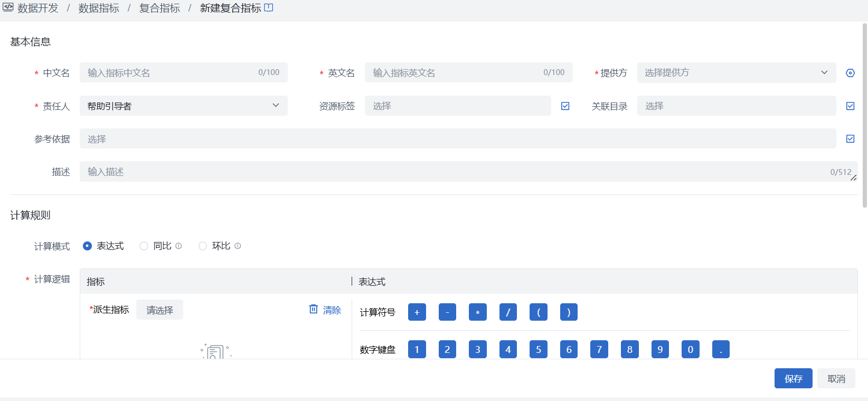
Task: Click the 基本信息 section heading
Action: pyautogui.click(x=31, y=42)
